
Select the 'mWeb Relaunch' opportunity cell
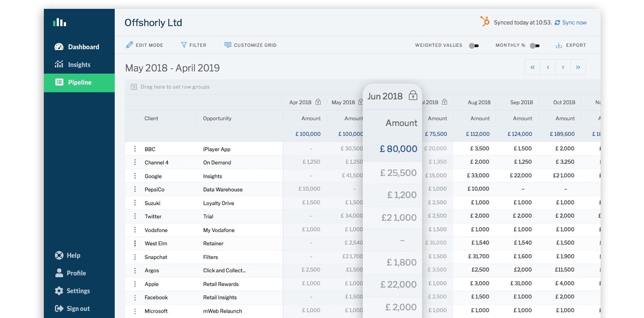(222, 311)
